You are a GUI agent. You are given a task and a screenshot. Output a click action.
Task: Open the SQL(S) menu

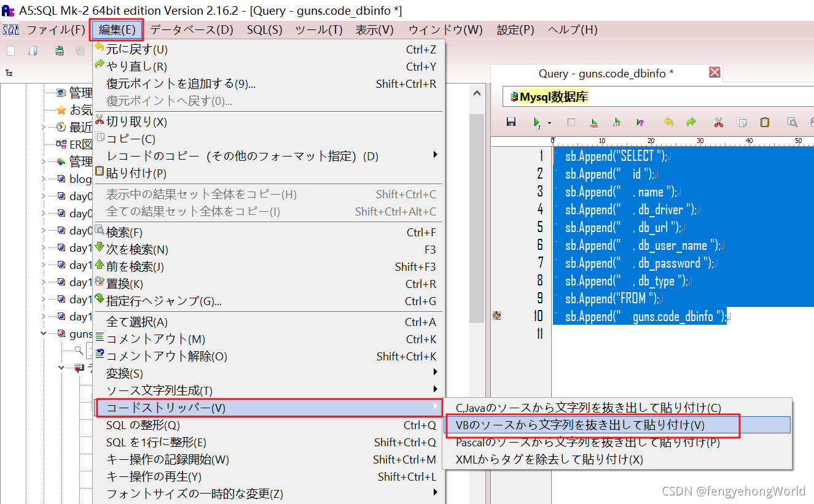coord(265,29)
